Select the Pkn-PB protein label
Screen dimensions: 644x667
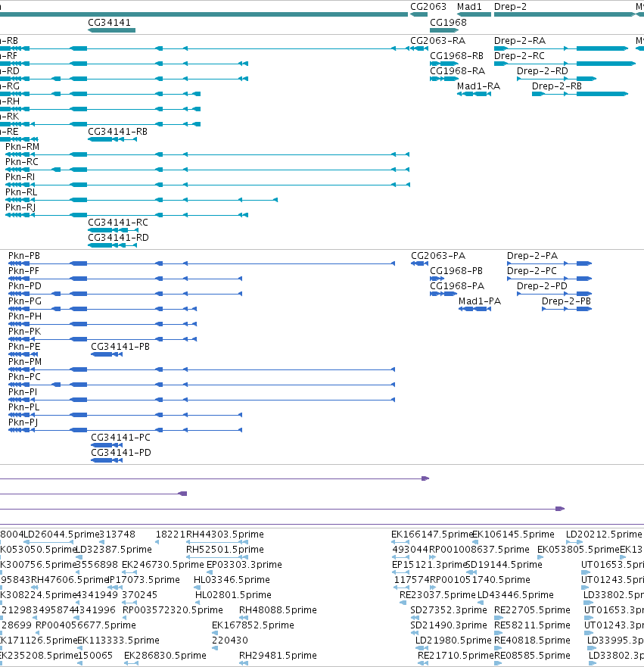tap(24, 256)
